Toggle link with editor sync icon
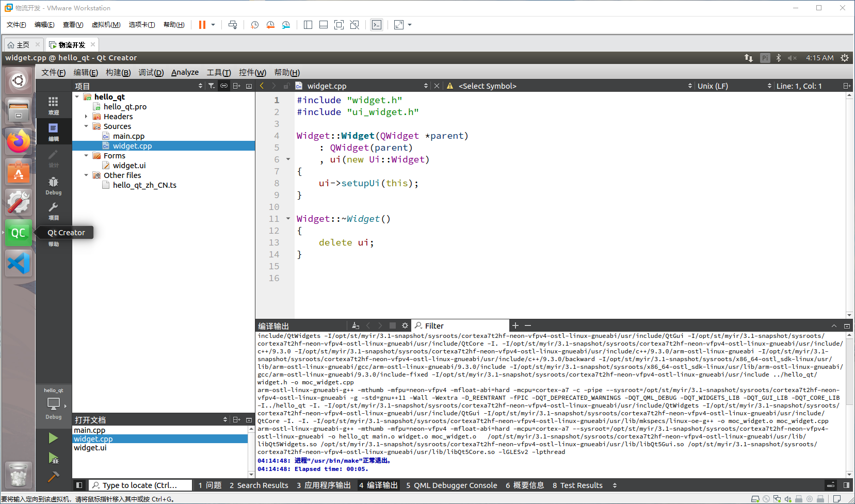Image resolution: width=855 pixels, height=504 pixels. coord(224,86)
